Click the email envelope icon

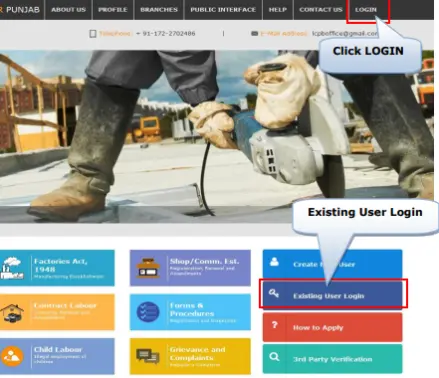254,33
